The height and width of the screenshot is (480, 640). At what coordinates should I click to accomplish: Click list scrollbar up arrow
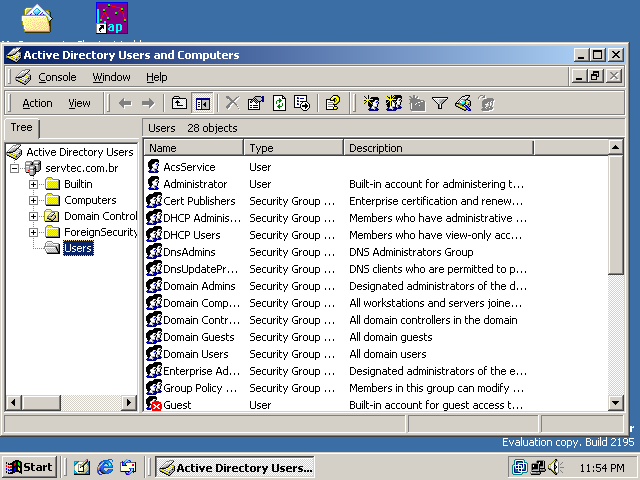pos(616,147)
